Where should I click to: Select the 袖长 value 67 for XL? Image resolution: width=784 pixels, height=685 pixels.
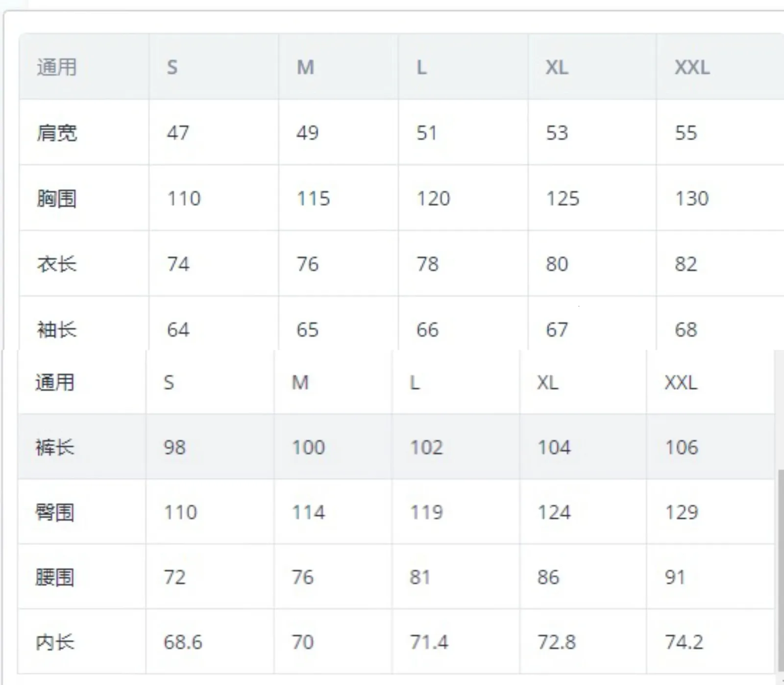point(557,330)
